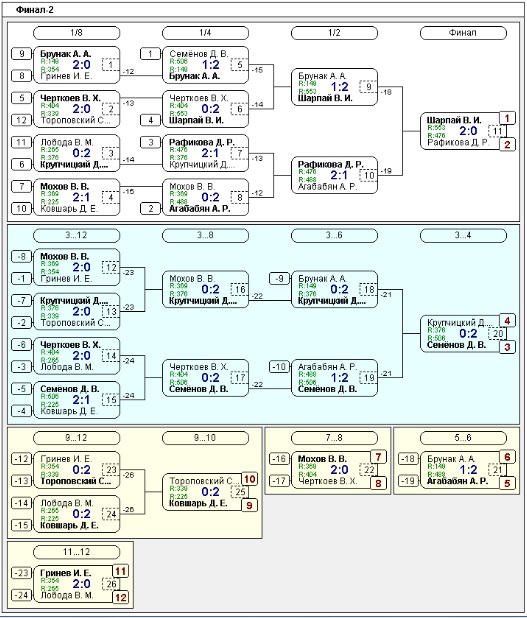Viewport: 527px width, 618px height.
Task: Open the 7...8 match Мохов vs Черткоев
Action: (331, 470)
